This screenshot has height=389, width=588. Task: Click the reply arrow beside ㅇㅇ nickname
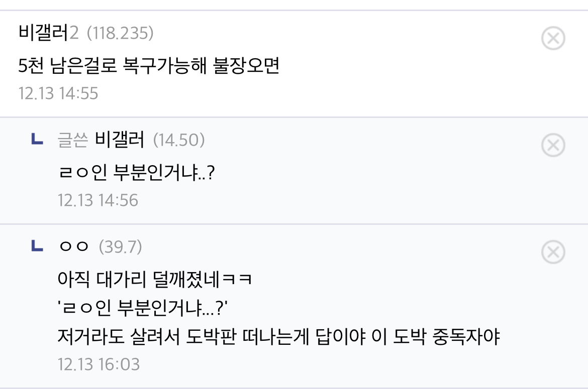tap(37, 246)
